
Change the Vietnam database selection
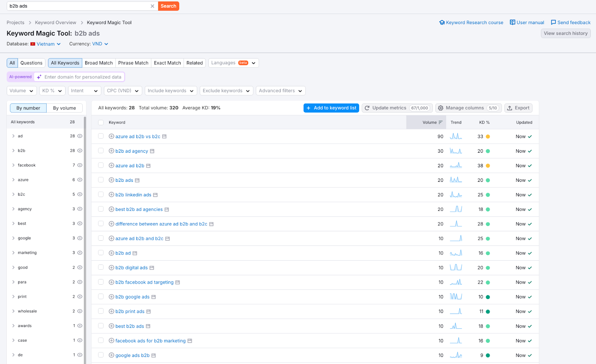click(x=46, y=44)
